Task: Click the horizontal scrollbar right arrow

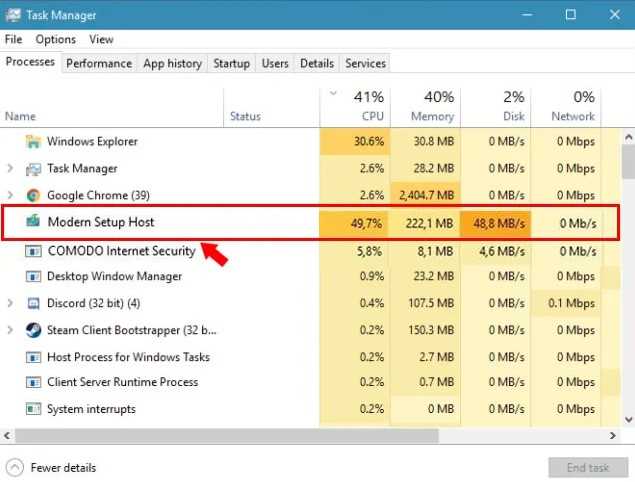Action: tap(613, 436)
